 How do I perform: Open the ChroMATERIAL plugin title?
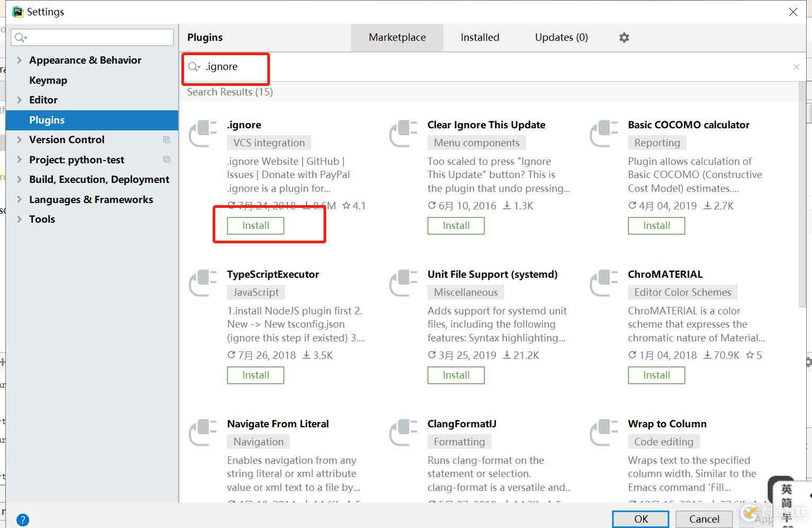[x=665, y=275]
